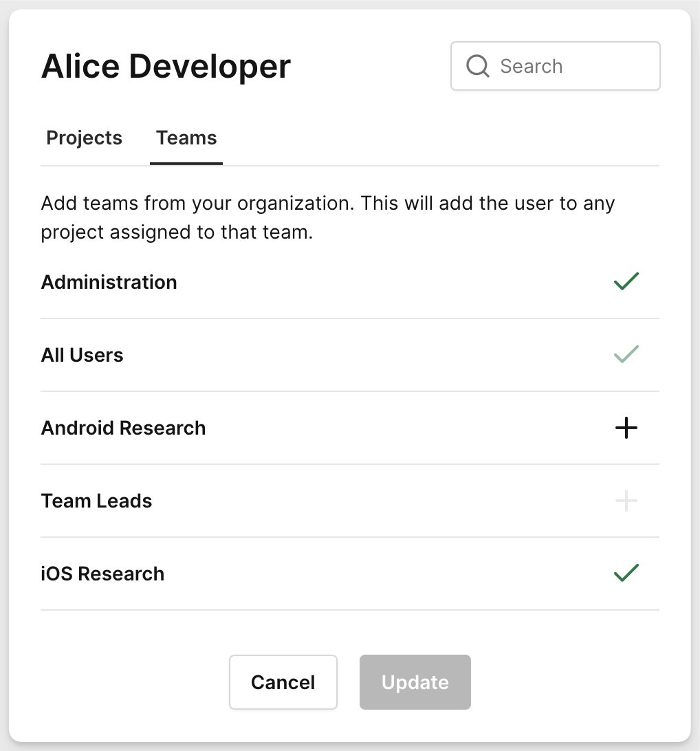
Task: Click the Alice Developer heading
Action: click(x=166, y=66)
